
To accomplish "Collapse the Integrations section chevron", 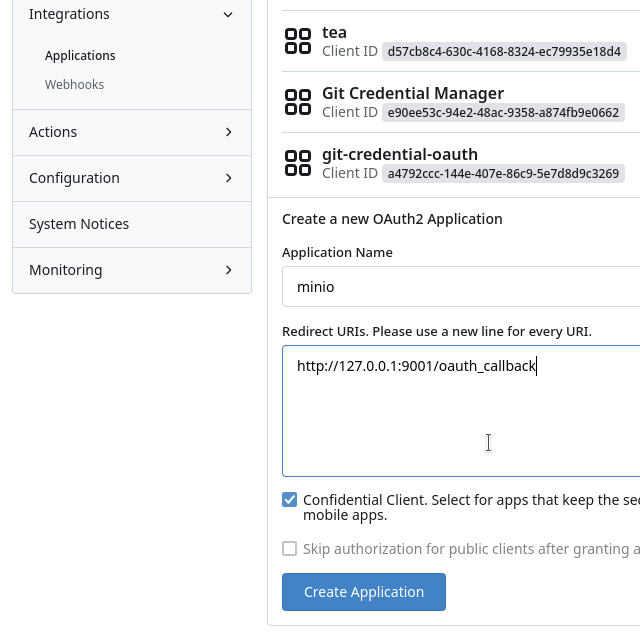I will (228, 14).
